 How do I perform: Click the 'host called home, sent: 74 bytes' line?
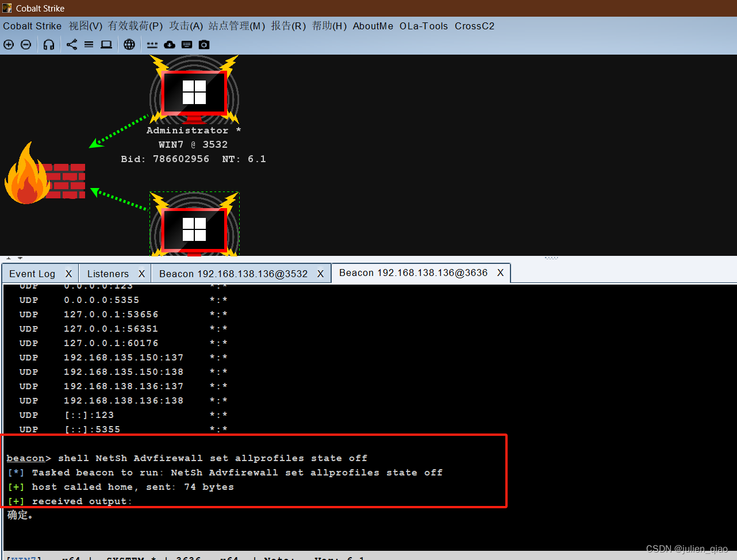pyautogui.click(x=120, y=487)
